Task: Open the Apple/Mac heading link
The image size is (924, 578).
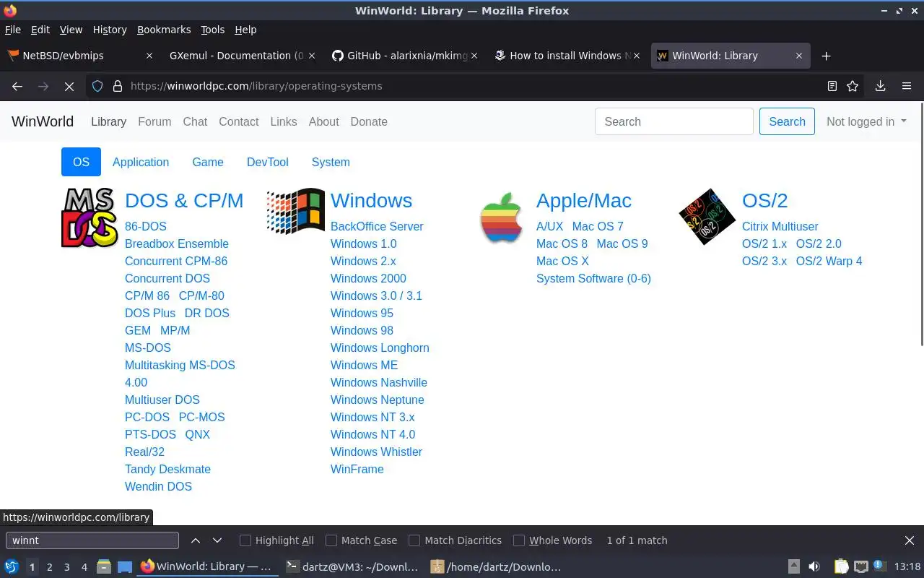Action: tap(584, 200)
